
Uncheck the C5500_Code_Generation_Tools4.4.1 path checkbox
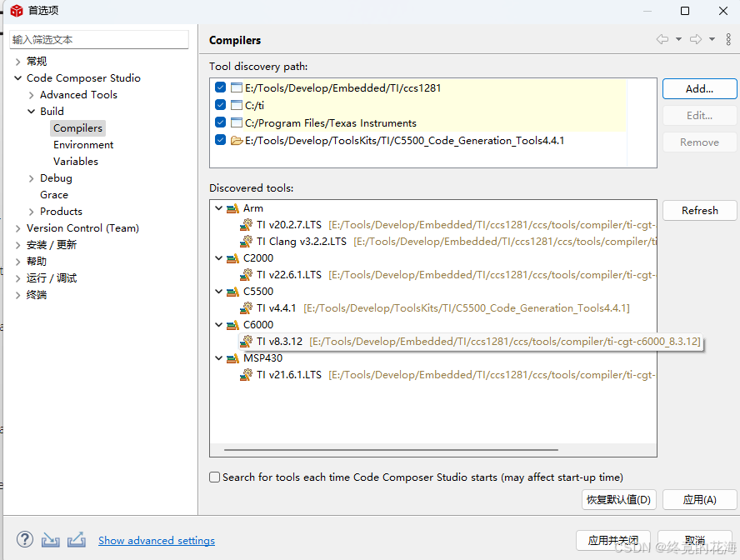(220, 140)
